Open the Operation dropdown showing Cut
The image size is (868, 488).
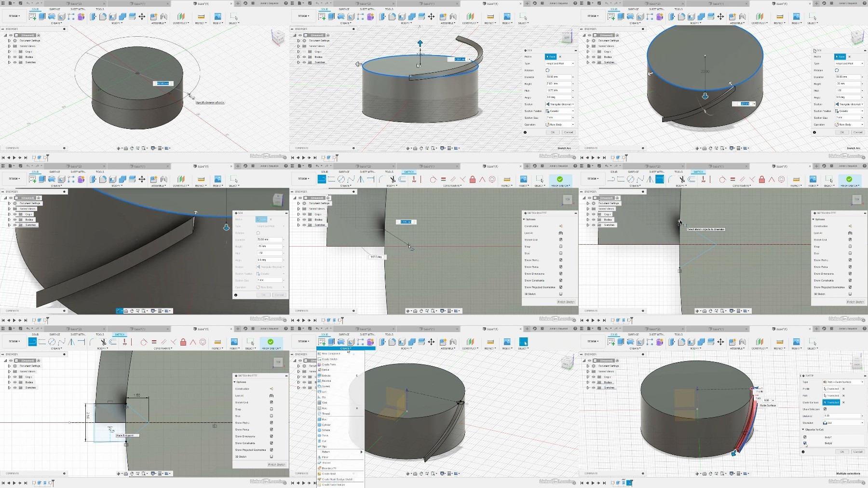pyautogui.click(x=843, y=423)
